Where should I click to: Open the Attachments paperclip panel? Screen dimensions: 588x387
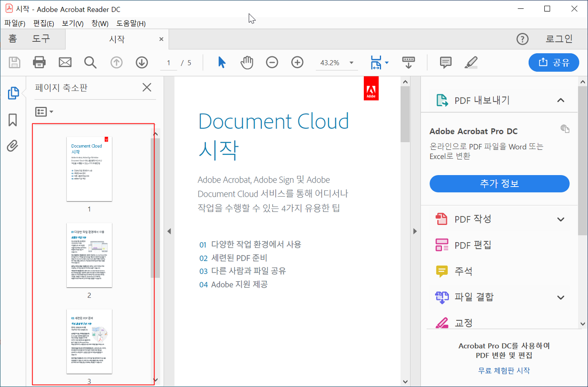coord(13,146)
